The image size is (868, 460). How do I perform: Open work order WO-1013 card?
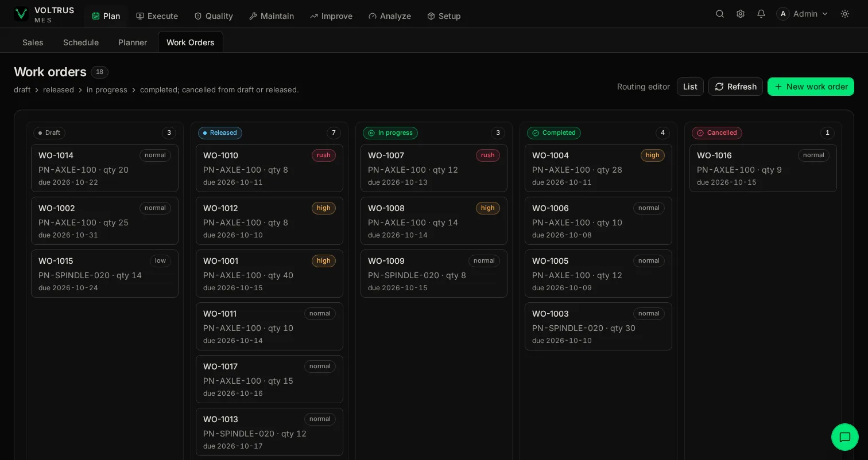(x=269, y=432)
